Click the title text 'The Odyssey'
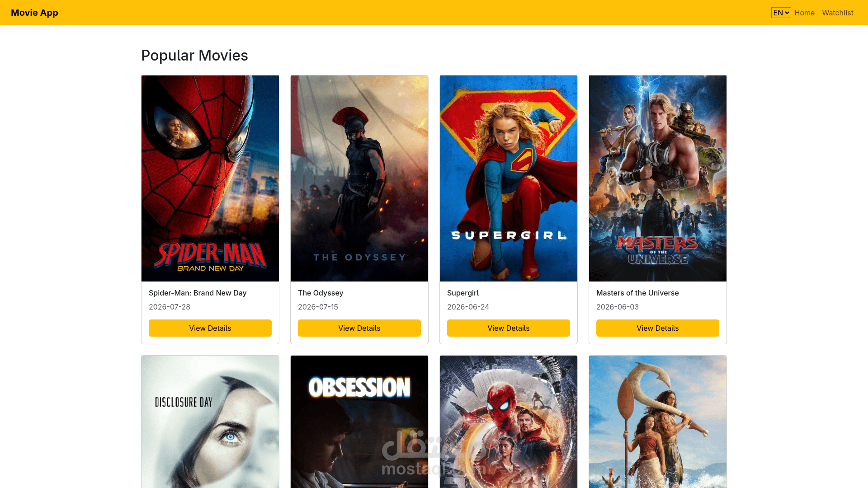This screenshot has width=868, height=488. click(x=321, y=293)
